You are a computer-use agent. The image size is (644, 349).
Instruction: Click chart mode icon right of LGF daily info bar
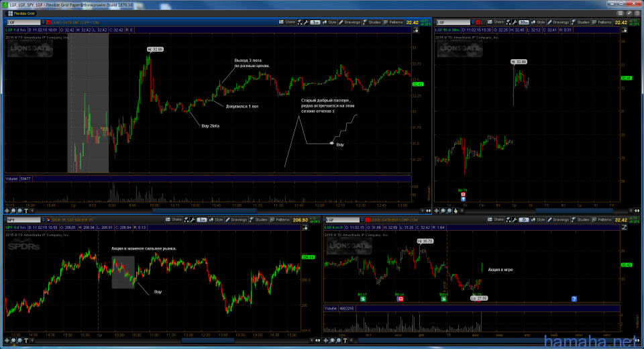click(625, 228)
